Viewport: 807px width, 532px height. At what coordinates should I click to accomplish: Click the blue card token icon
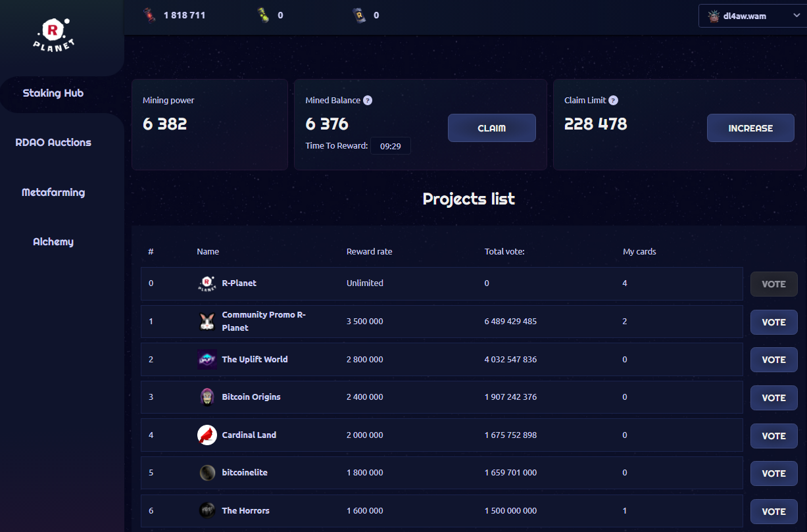coord(359,15)
